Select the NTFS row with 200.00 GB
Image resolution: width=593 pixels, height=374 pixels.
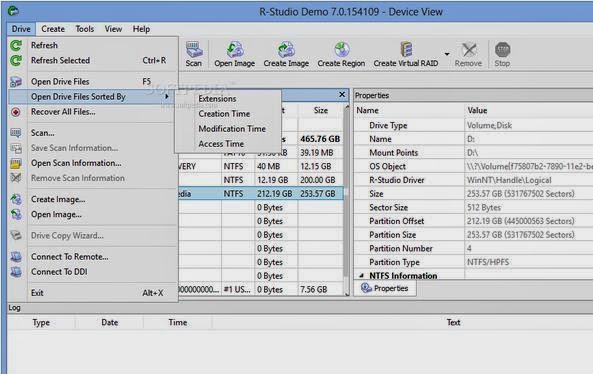261,180
